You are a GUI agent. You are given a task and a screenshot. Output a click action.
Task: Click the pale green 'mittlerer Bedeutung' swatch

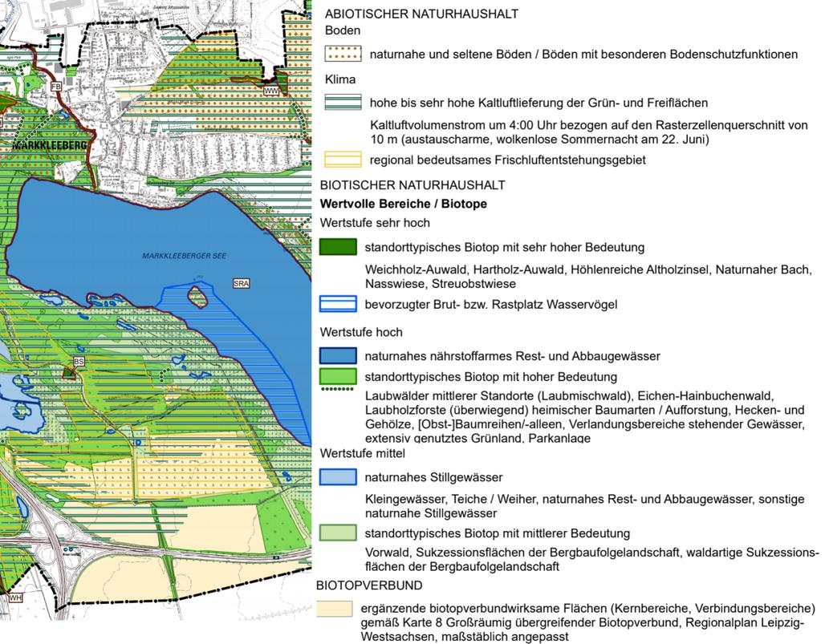pos(338,533)
